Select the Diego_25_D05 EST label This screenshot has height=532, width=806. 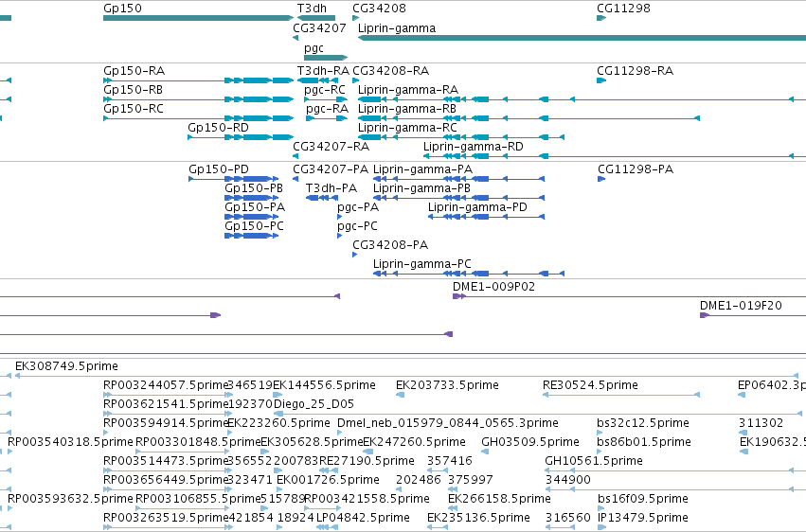(x=314, y=404)
